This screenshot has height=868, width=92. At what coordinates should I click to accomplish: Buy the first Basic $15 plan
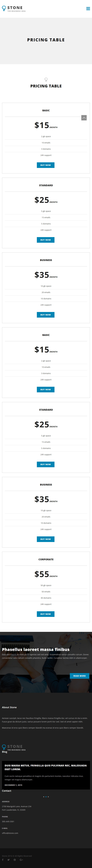(46, 165)
